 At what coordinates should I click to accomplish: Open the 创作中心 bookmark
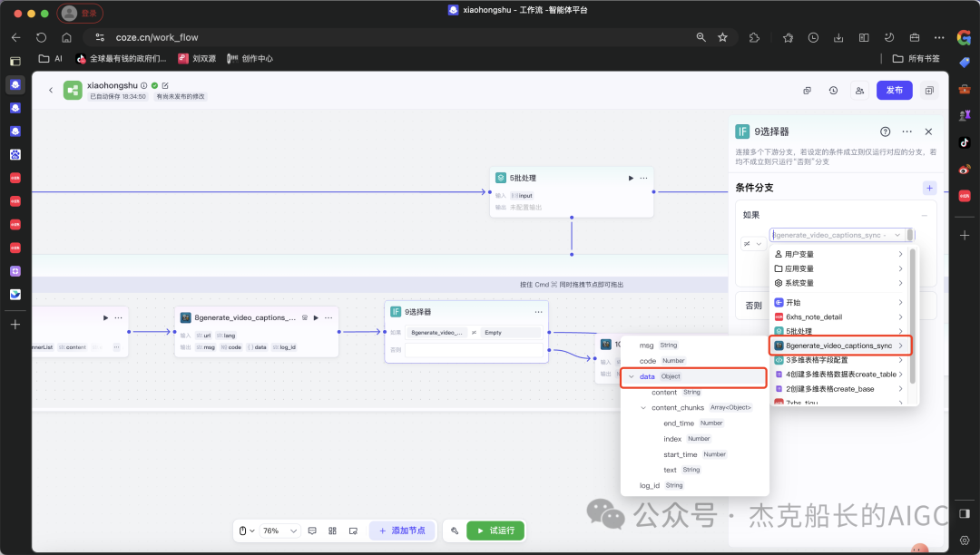click(x=250, y=59)
